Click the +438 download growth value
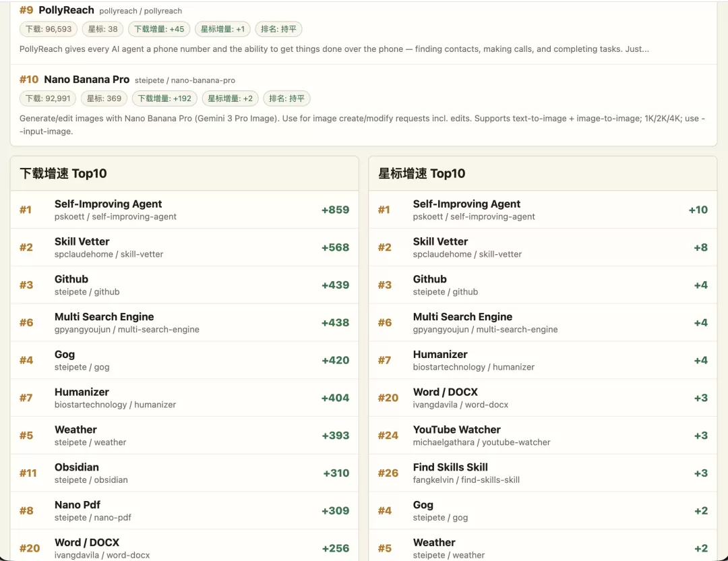 pyautogui.click(x=335, y=323)
